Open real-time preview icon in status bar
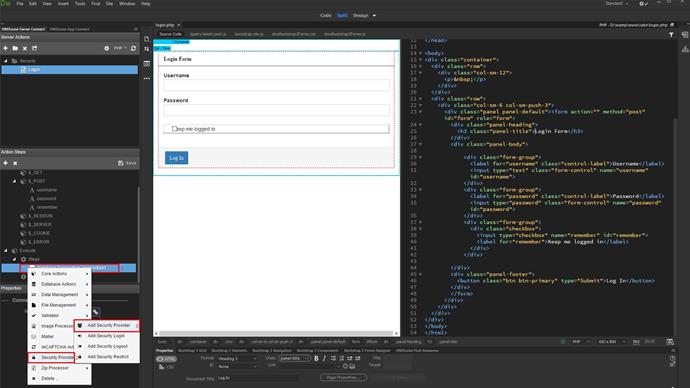 pyautogui.click(x=670, y=342)
